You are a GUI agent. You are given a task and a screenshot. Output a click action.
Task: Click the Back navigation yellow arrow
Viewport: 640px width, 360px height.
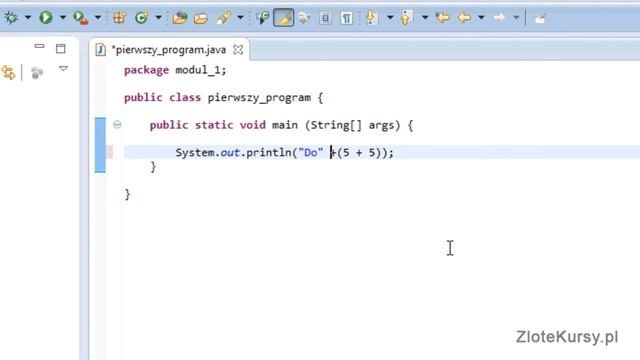[464, 18]
